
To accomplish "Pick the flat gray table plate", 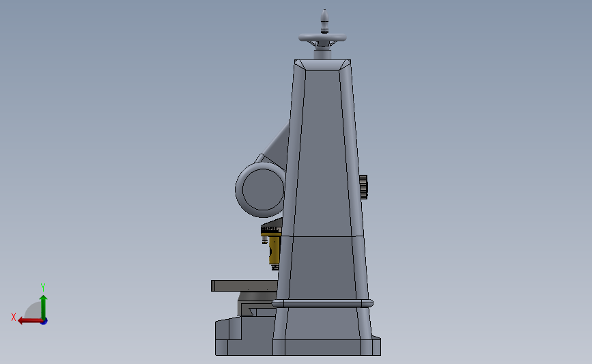I will tap(244, 286).
